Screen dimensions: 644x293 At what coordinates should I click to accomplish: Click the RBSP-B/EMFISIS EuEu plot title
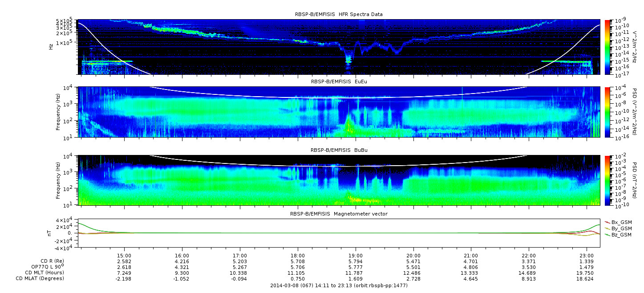coord(339,81)
